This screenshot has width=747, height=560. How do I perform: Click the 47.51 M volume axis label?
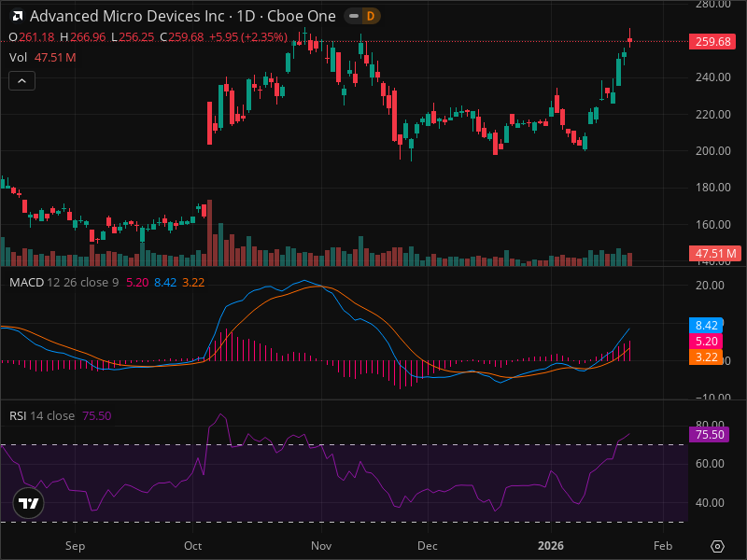715,253
